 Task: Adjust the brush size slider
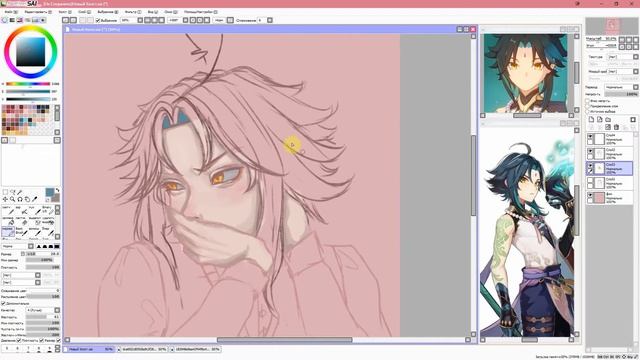[x=43, y=253]
